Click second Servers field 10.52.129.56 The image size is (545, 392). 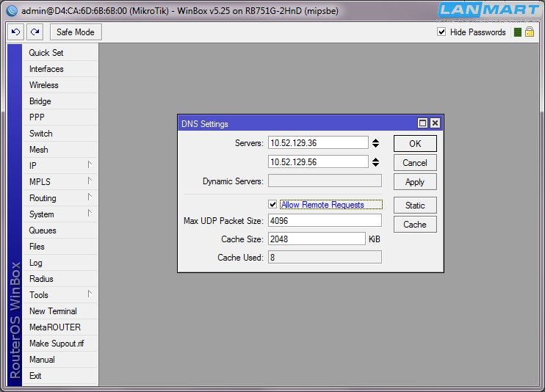click(318, 162)
